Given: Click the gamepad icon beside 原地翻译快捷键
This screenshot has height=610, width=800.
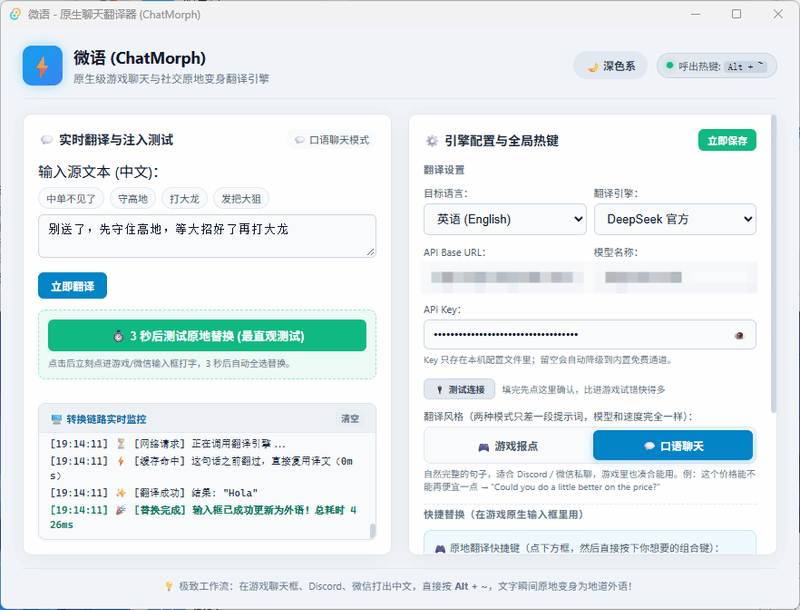Looking at the screenshot, I should tap(440, 549).
